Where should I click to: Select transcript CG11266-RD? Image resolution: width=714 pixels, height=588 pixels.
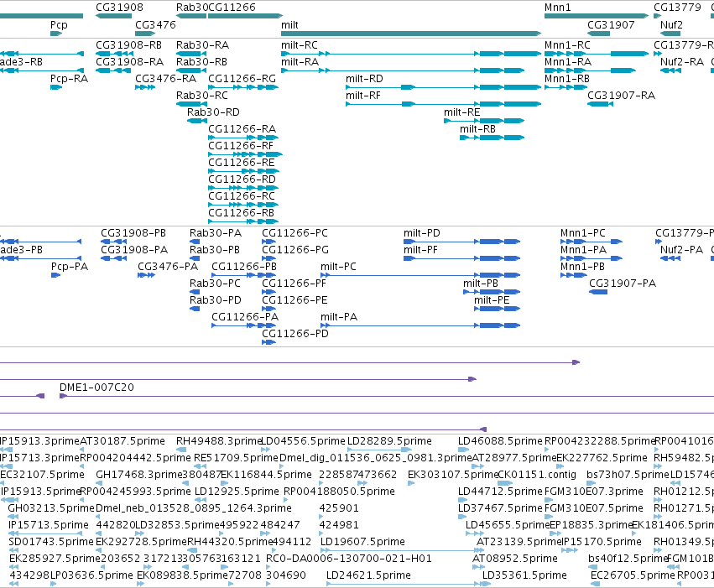click(x=242, y=180)
